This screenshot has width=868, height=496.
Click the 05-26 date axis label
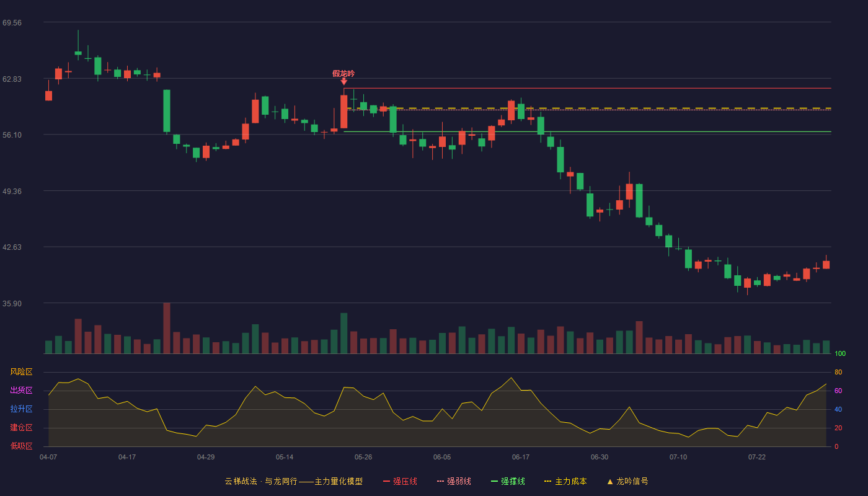coord(363,457)
